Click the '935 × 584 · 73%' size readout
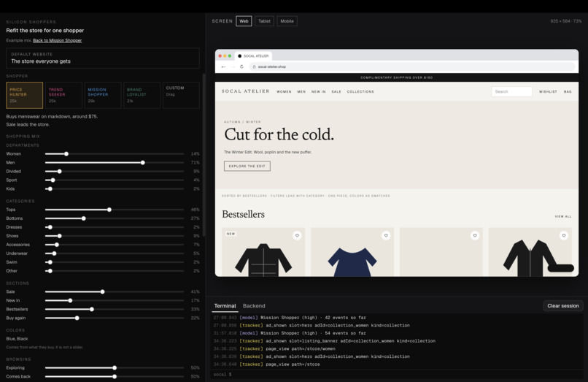 pyautogui.click(x=566, y=21)
